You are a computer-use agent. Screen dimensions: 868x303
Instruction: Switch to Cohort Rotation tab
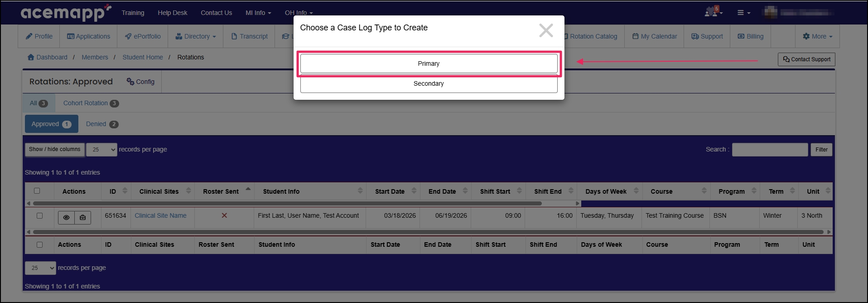pyautogui.click(x=91, y=103)
